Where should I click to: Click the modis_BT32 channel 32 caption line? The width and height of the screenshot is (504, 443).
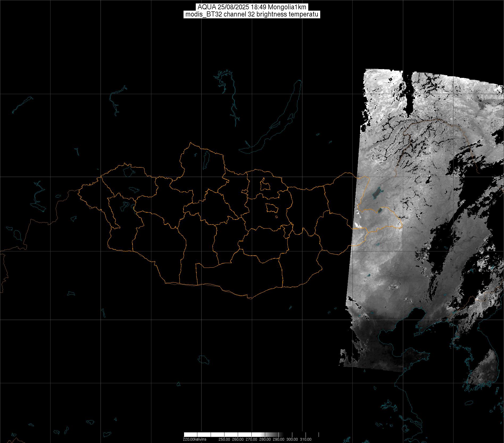252,14
